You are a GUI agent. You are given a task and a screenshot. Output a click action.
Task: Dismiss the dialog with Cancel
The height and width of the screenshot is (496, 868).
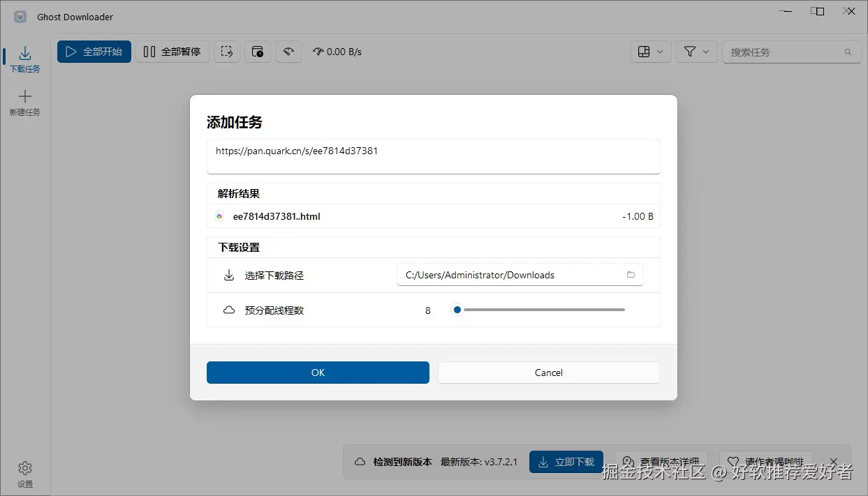pos(549,373)
